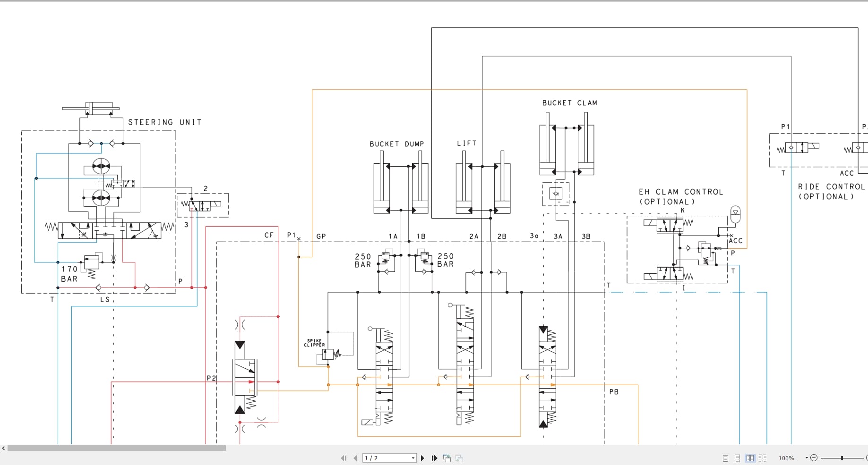Click the zoom slider handle

pos(842,457)
